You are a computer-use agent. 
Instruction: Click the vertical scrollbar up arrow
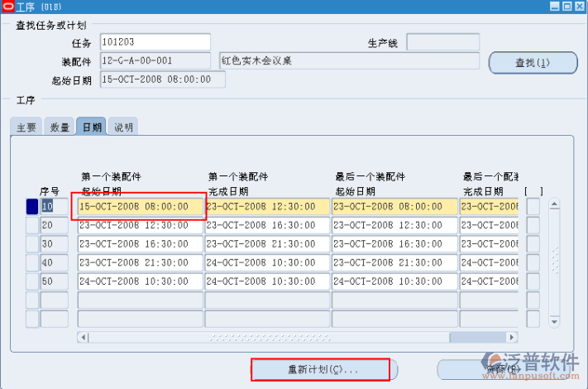coord(555,204)
